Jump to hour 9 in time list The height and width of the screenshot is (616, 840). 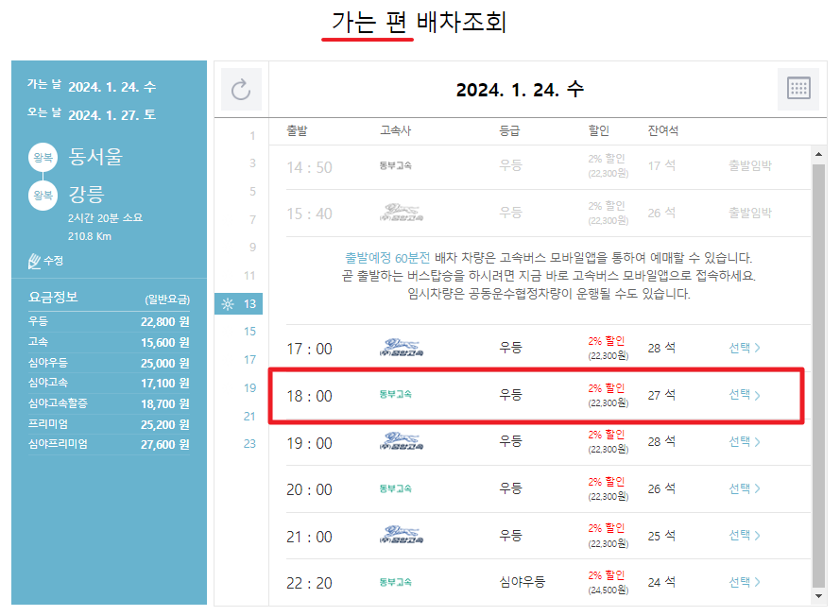tap(252, 248)
